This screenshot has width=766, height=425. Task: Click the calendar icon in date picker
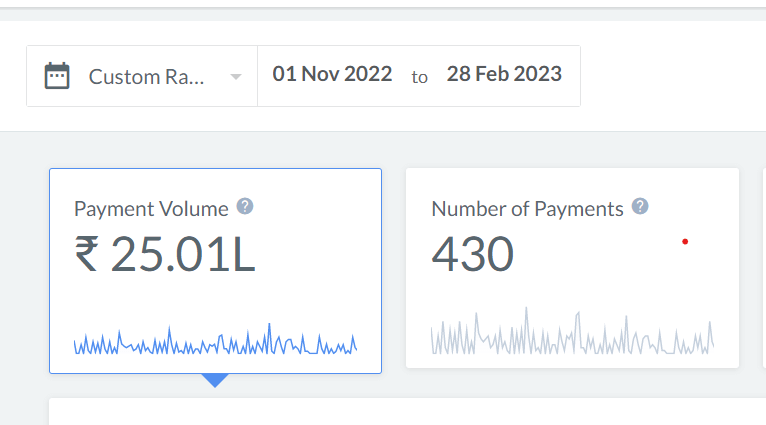(x=57, y=76)
